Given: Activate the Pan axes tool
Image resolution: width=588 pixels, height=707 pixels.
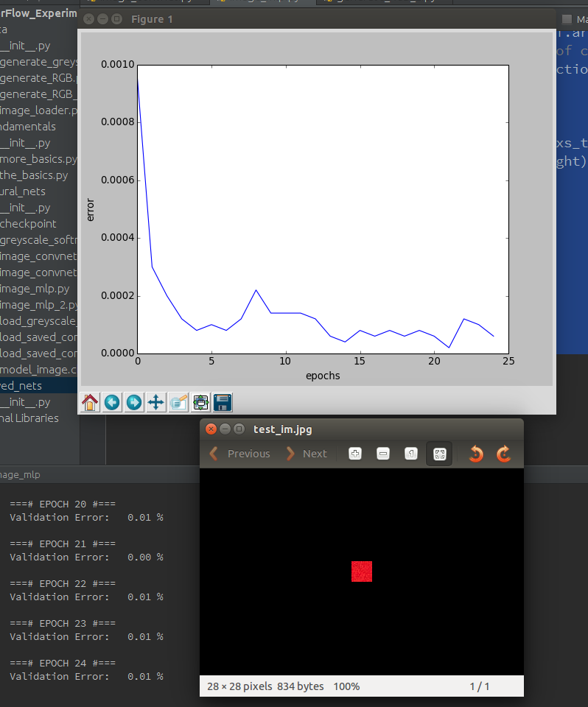Looking at the screenshot, I should [156, 402].
